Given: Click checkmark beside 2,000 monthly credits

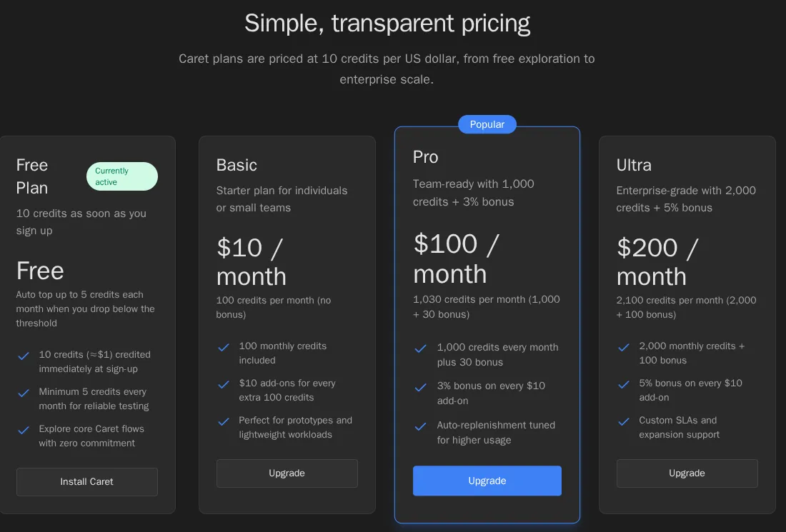Looking at the screenshot, I should 624,347.
